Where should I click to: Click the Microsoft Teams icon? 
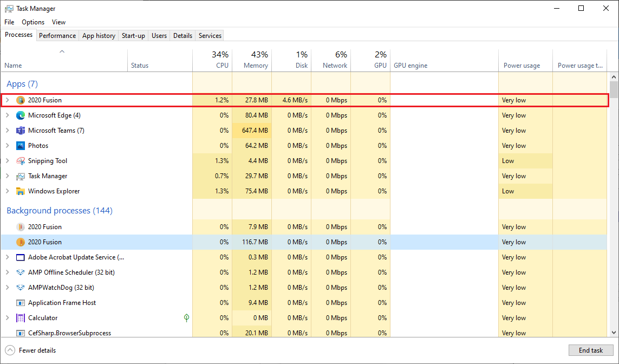(21, 131)
